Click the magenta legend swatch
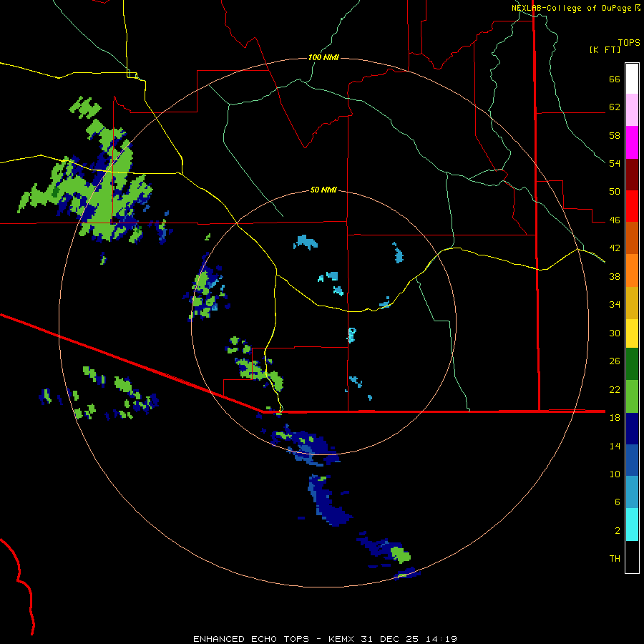 632,142
